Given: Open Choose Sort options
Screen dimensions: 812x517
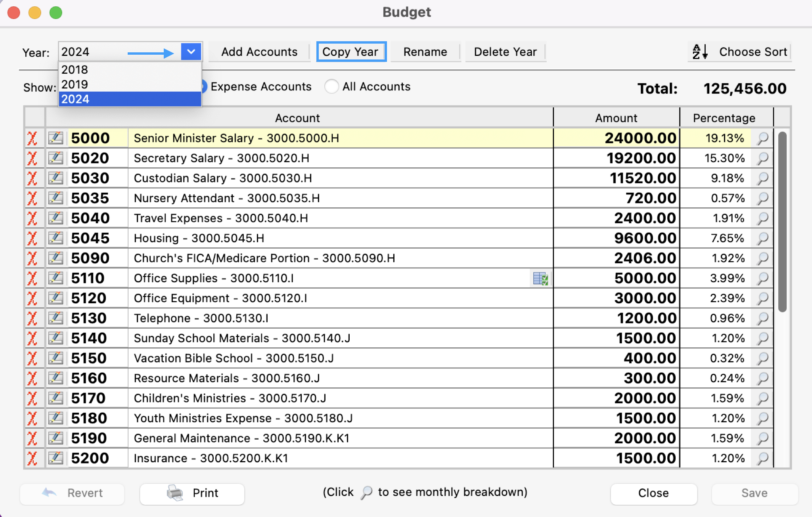Looking at the screenshot, I should [740, 52].
